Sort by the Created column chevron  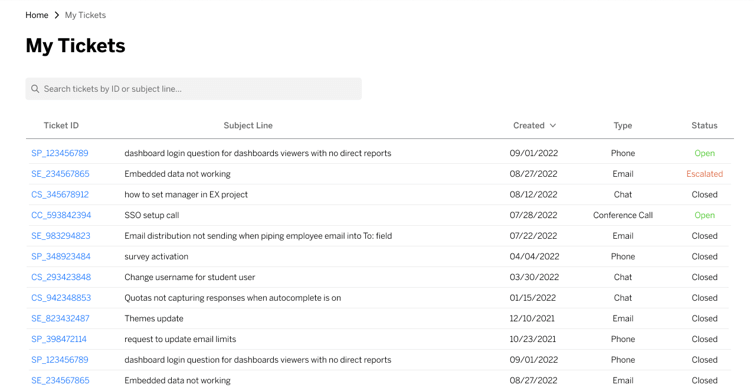point(553,125)
